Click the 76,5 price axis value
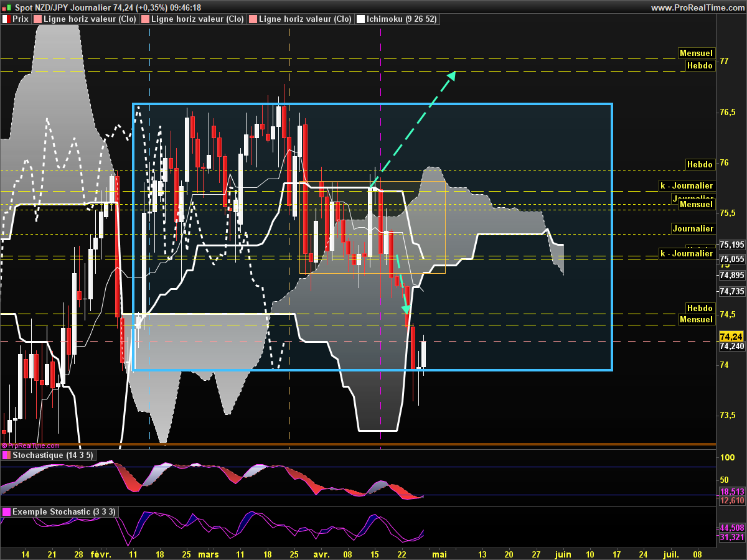This screenshot has height=560, width=747. [728, 112]
